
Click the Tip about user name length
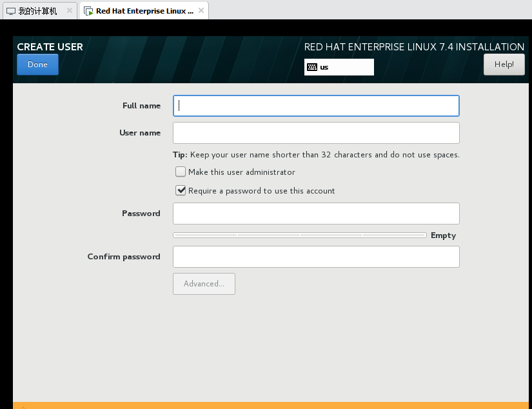pos(316,155)
